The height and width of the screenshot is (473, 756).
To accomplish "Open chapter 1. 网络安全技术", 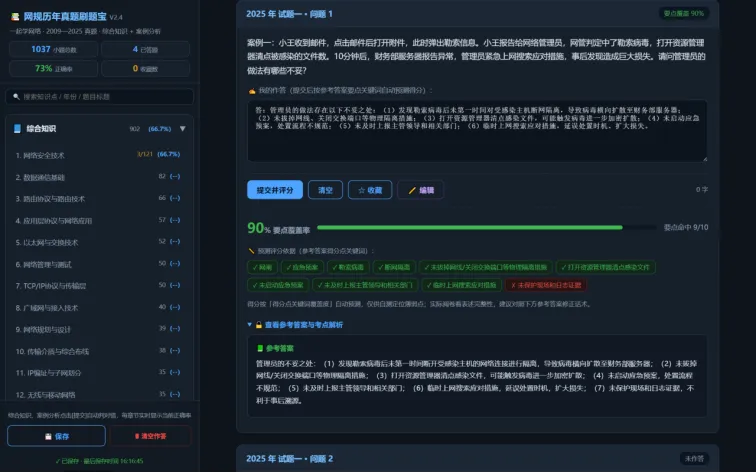I will point(98,155).
